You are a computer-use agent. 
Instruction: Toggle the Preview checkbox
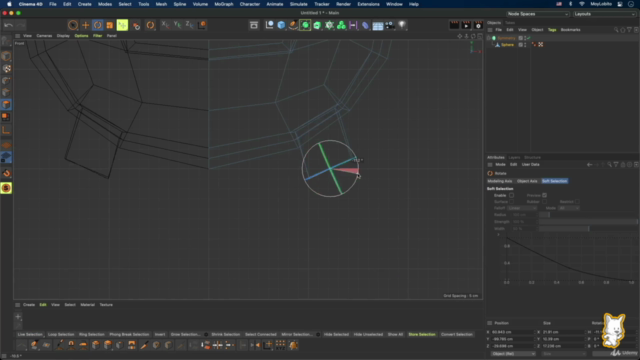click(x=544, y=196)
